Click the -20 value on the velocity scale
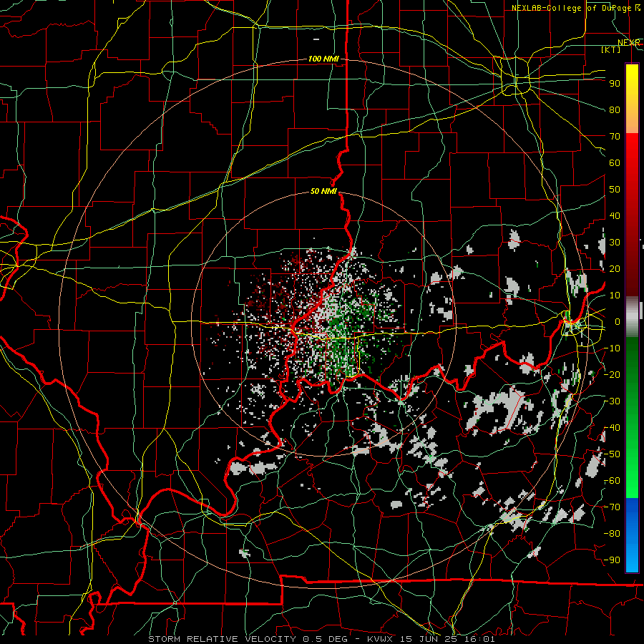The height and width of the screenshot is (644, 644). (x=612, y=375)
